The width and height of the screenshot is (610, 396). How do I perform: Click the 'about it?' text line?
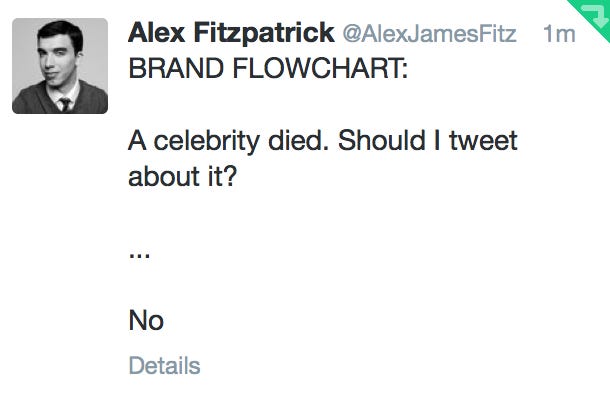click(182, 176)
